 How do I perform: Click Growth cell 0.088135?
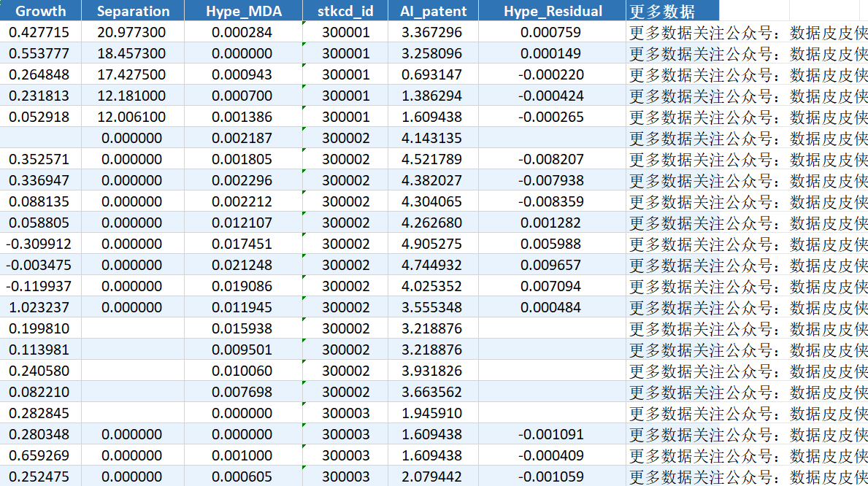tap(40, 201)
